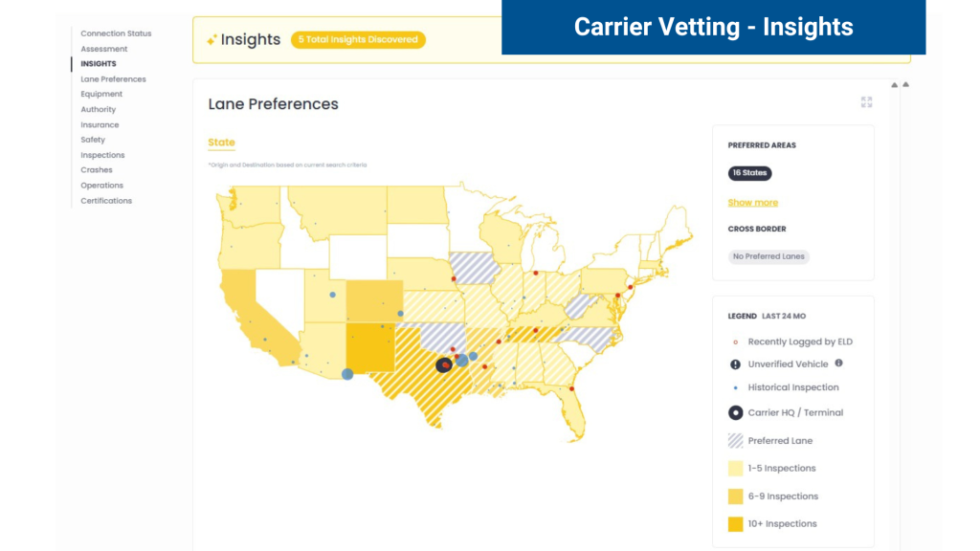
Task: Click the Recently Logged by ELD legend dot
Action: (735, 342)
